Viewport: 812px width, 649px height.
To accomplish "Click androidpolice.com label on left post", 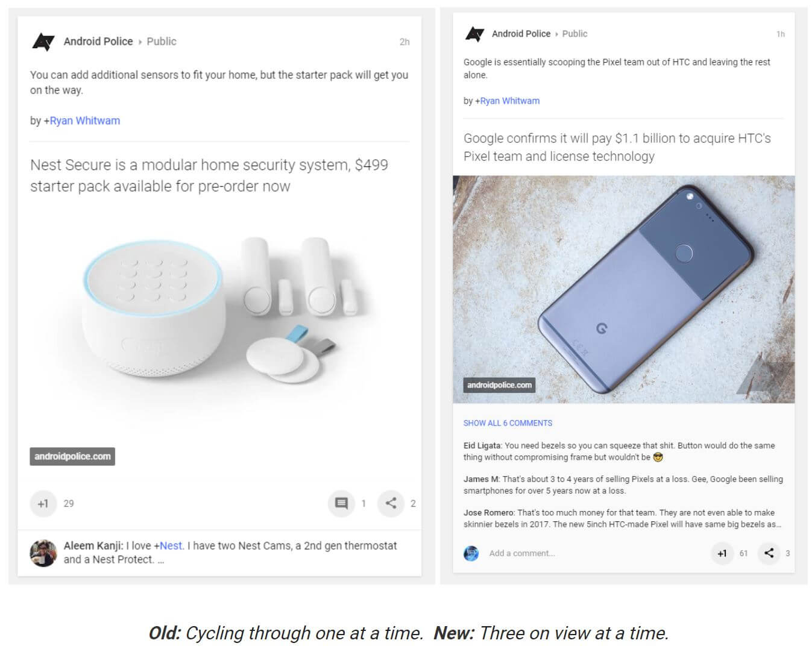I will [72, 456].
